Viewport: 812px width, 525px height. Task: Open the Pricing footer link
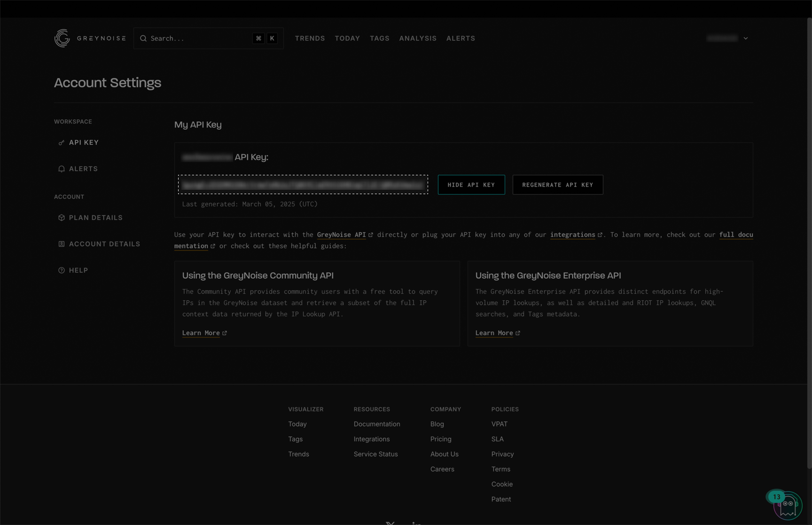click(441, 439)
